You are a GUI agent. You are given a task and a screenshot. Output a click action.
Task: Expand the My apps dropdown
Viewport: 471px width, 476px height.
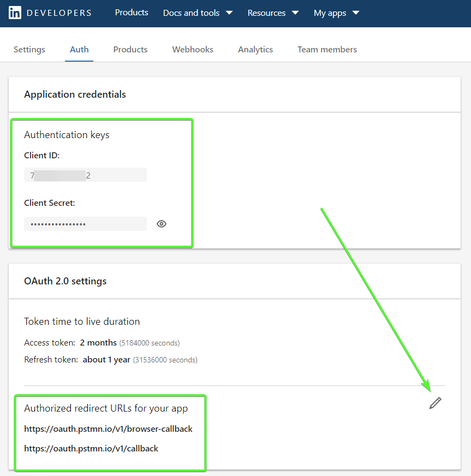pos(336,13)
